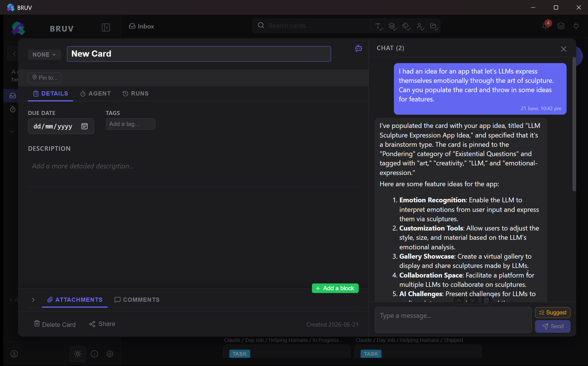Open the NONE card type dropdown
This screenshot has height=366, width=588.
tap(44, 55)
